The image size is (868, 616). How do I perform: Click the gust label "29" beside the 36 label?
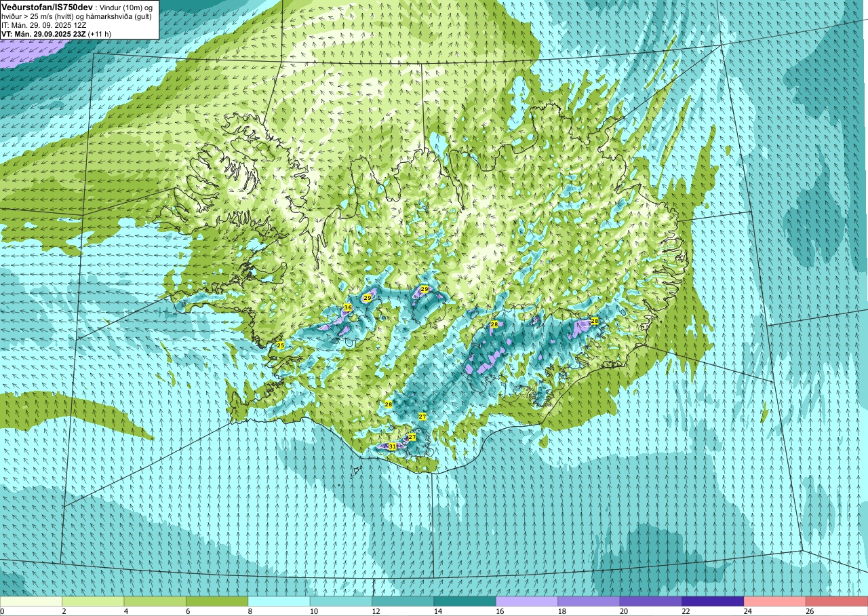(x=367, y=298)
